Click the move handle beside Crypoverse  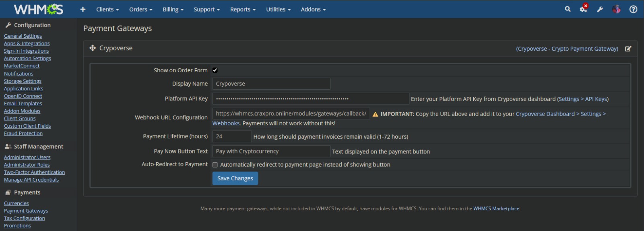(93, 48)
